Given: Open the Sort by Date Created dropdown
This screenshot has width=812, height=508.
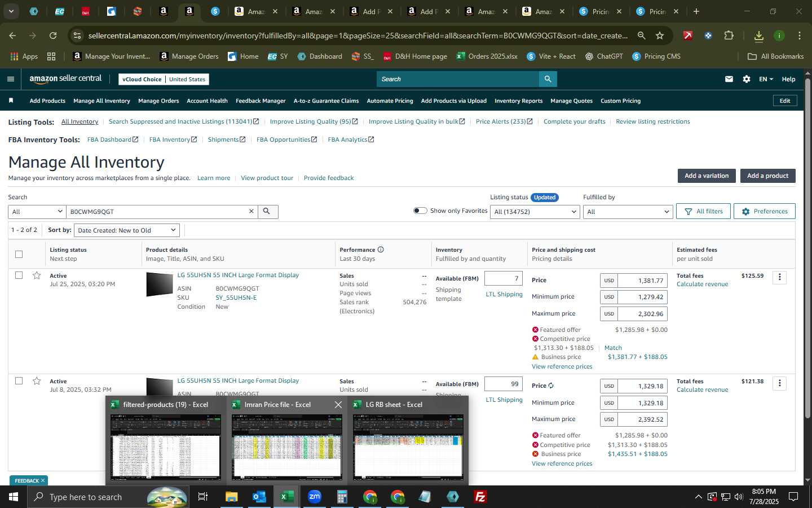Looking at the screenshot, I should click(x=127, y=230).
